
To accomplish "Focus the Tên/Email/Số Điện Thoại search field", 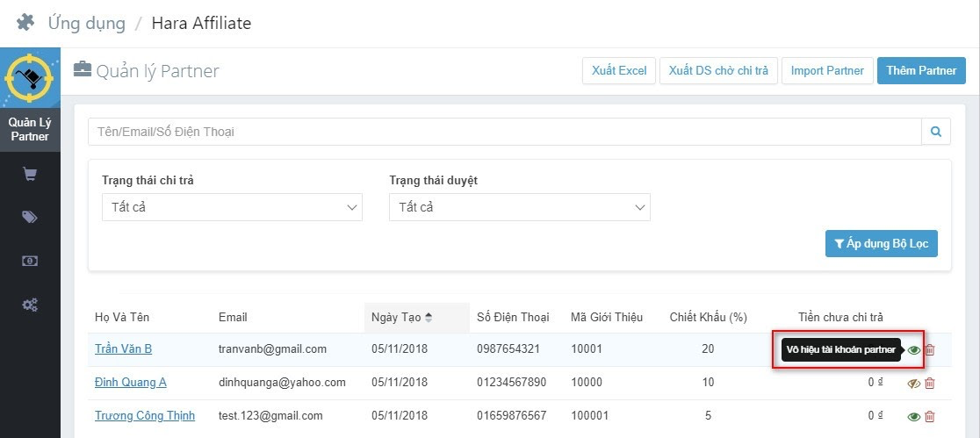I will tap(504, 132).
